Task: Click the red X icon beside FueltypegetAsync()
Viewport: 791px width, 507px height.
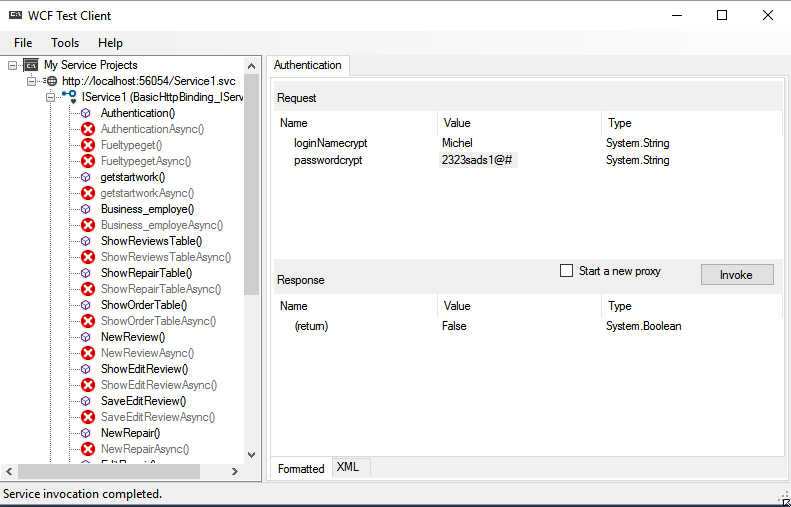Action: [88, 161]
